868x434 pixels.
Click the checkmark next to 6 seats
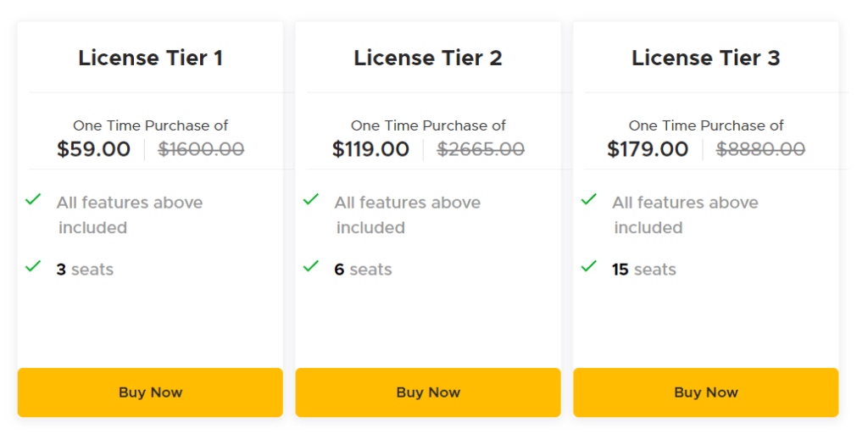[311, 266]
